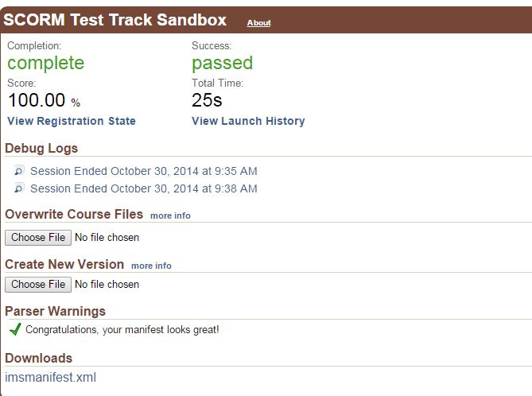The height and width of the screenshot is (396, 532).
Task: Open session log ended at 9:35 AM
Action: coord(143,171)
